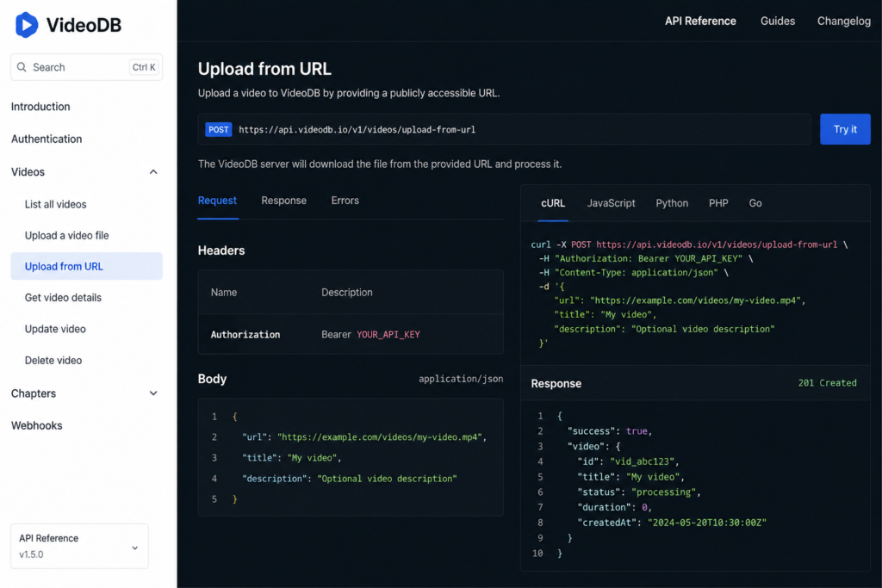Image resolution: width=882 pixels, height=588 pixels.
Task: Open Delete video page
Action: [53, 361]
